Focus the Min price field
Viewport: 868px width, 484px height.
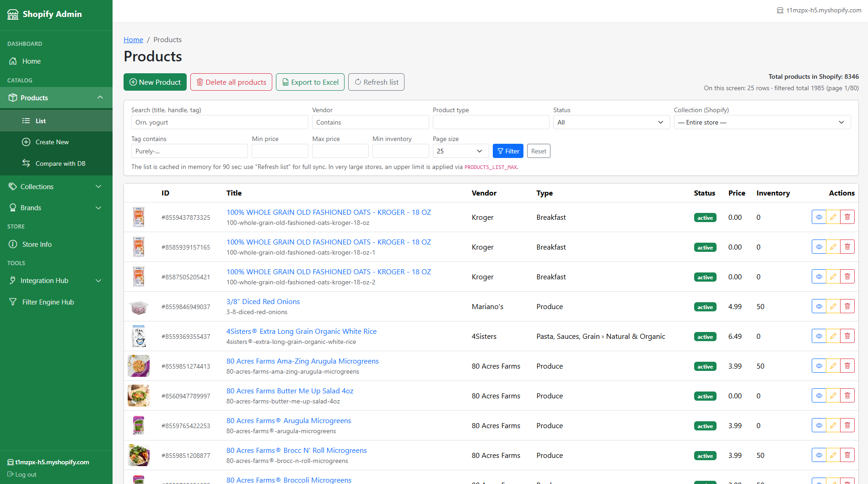pyautogui.click(x=280, y=151)
